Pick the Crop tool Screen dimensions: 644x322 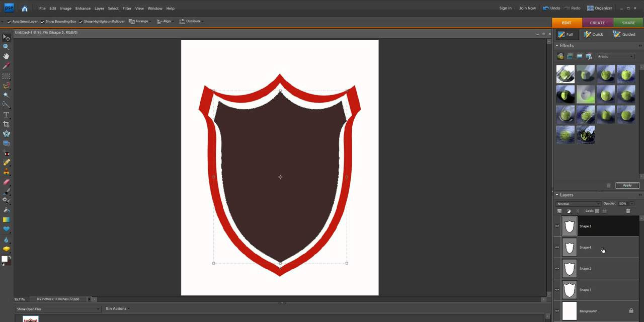coord(7,124)
